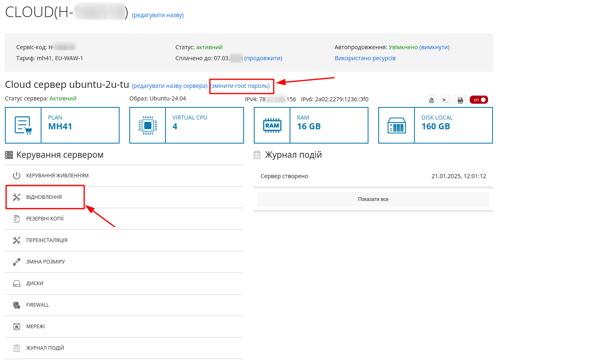Image resolution: width=595 pixels, height=364 pixels.
Task: Click the unlock padlock icon button
Action: 431,100
